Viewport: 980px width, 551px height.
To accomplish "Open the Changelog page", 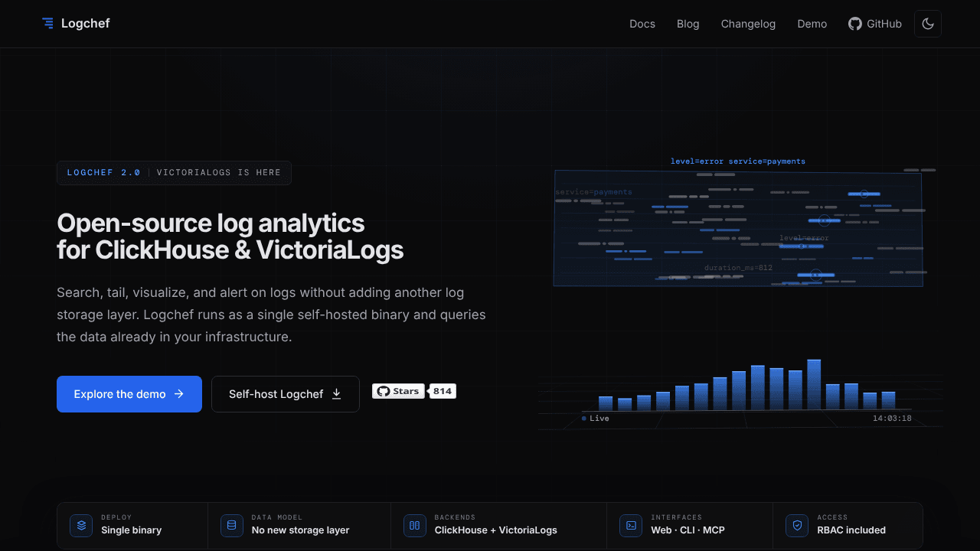I will point(748,24).
